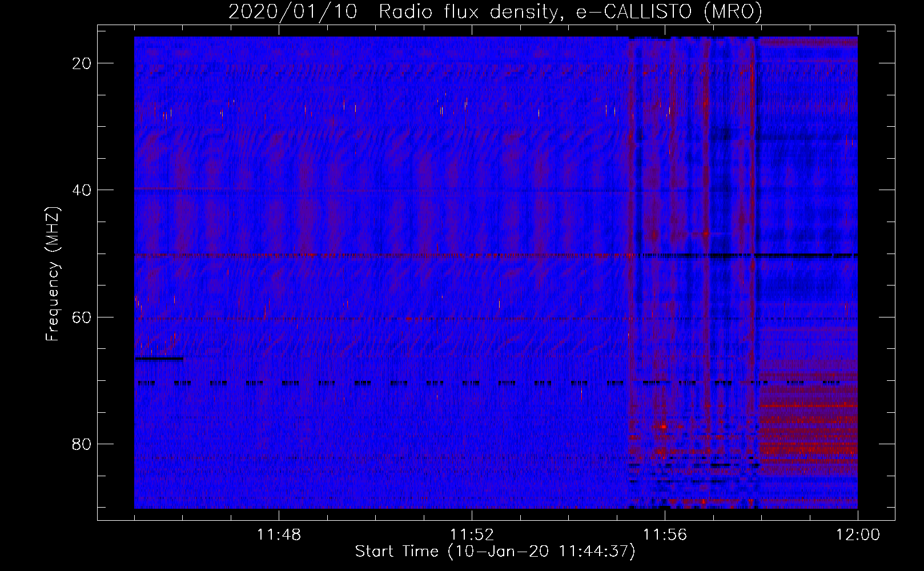The height and width of the screenshot is (571, 924).
Task: Click the "Frequency (MHZ)" axis label
Action: [x=53, y=274]
